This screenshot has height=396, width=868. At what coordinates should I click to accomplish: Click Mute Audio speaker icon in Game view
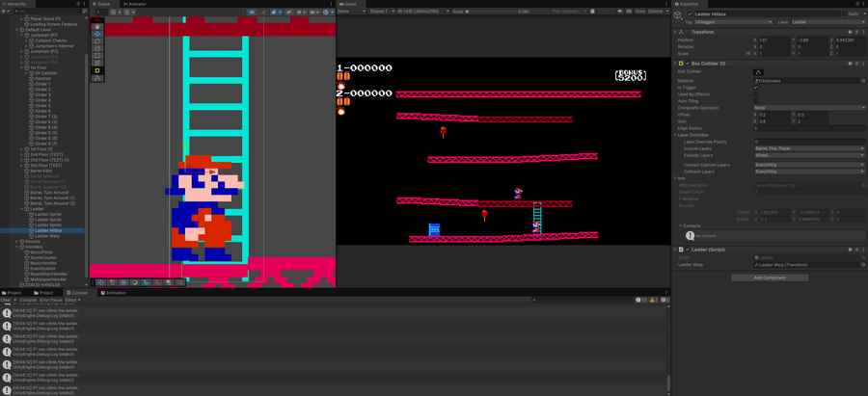click(x=620, y=11)
